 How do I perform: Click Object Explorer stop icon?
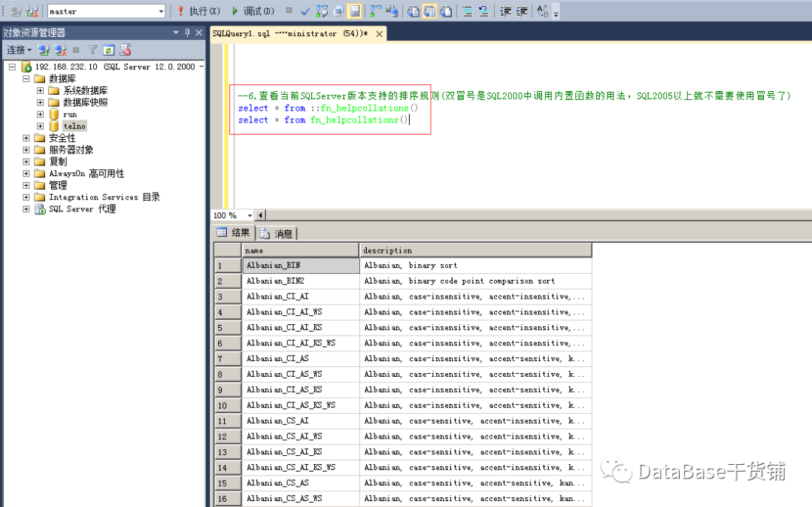coord(76,50)
